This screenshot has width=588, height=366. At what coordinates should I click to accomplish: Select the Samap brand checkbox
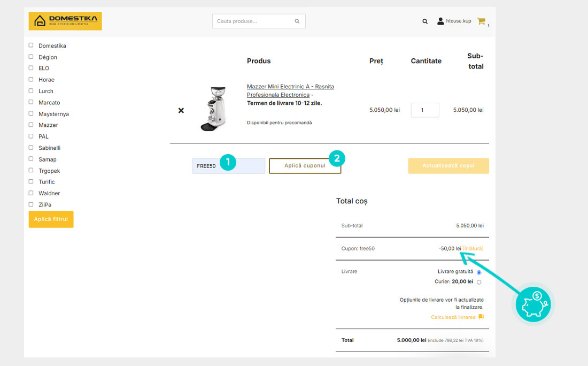point(31,159)
